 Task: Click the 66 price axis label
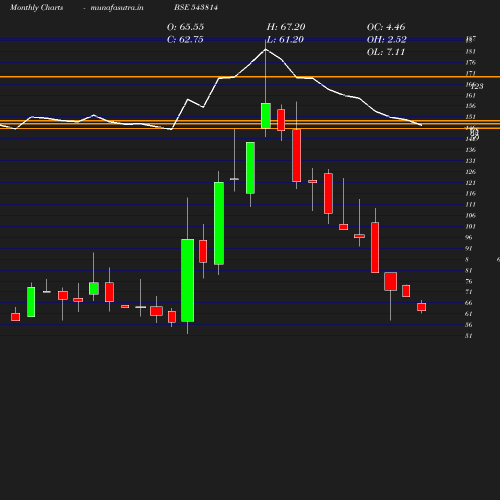point(469,303)
